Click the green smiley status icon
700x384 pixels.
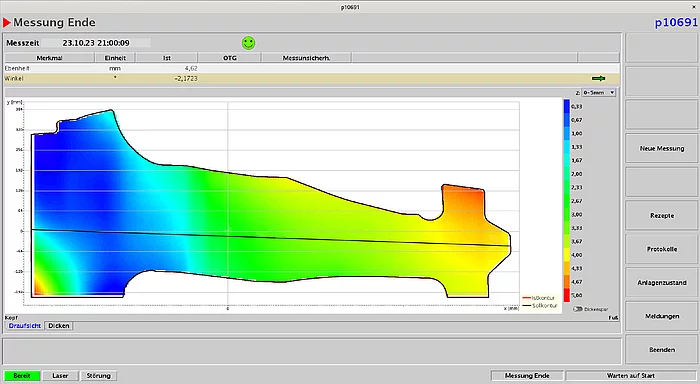pos(249,43)
